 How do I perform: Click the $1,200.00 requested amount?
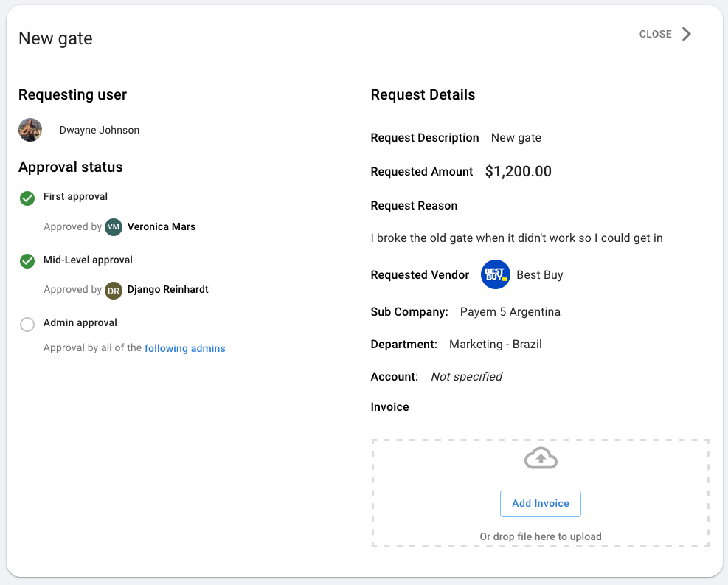point(518,172)
